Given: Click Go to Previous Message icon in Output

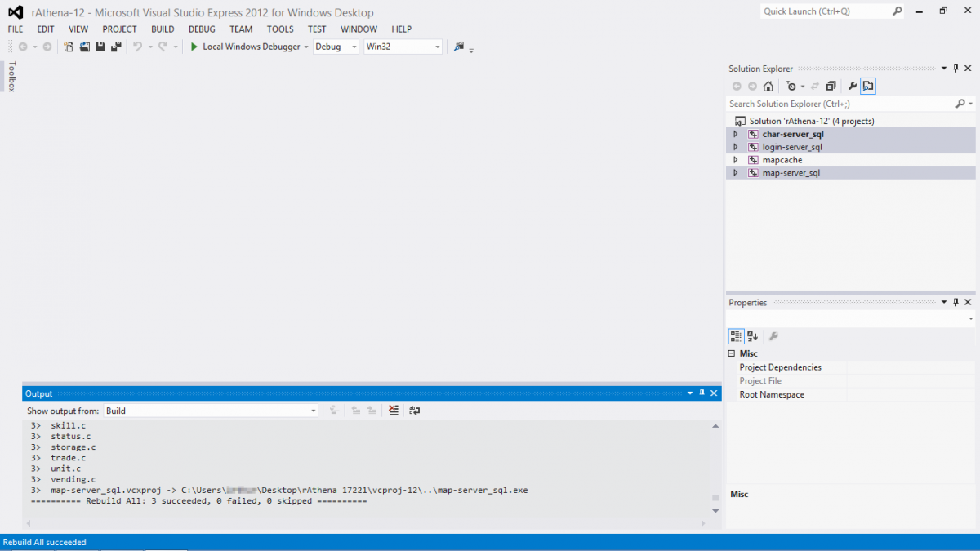Looking at the screenshot, I should [356, 411].
